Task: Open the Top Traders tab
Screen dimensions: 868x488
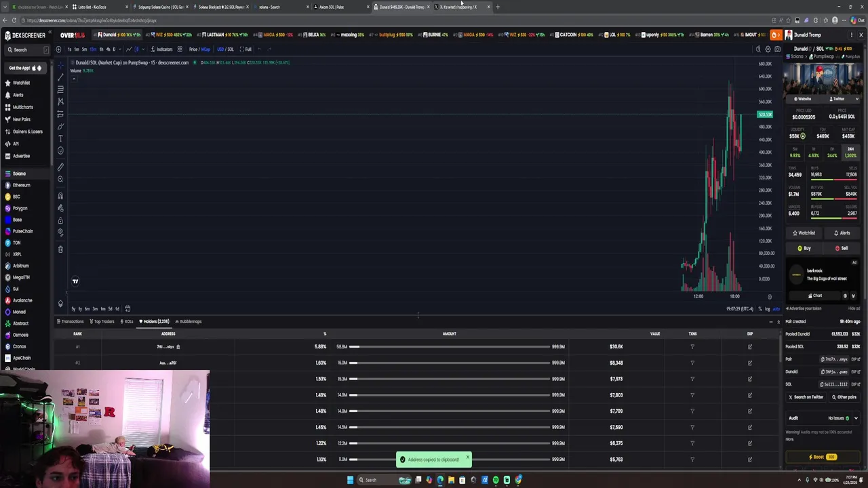Action: click(x=102, y=321)
